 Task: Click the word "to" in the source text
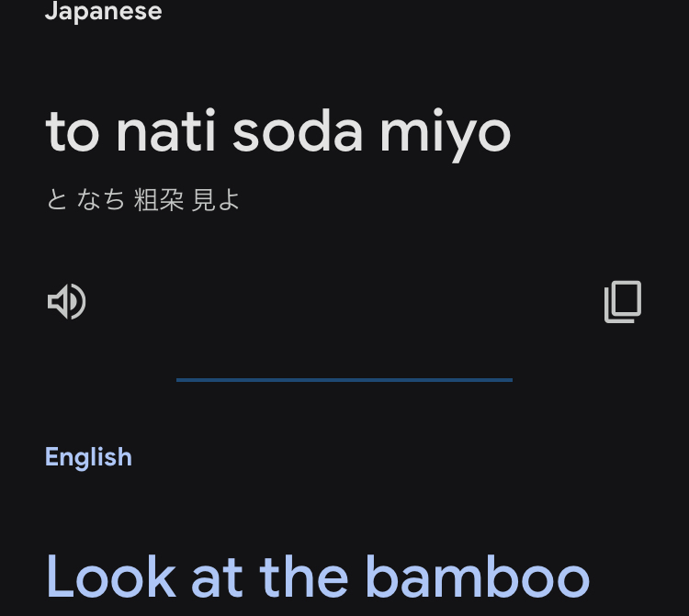coord(73,132)
